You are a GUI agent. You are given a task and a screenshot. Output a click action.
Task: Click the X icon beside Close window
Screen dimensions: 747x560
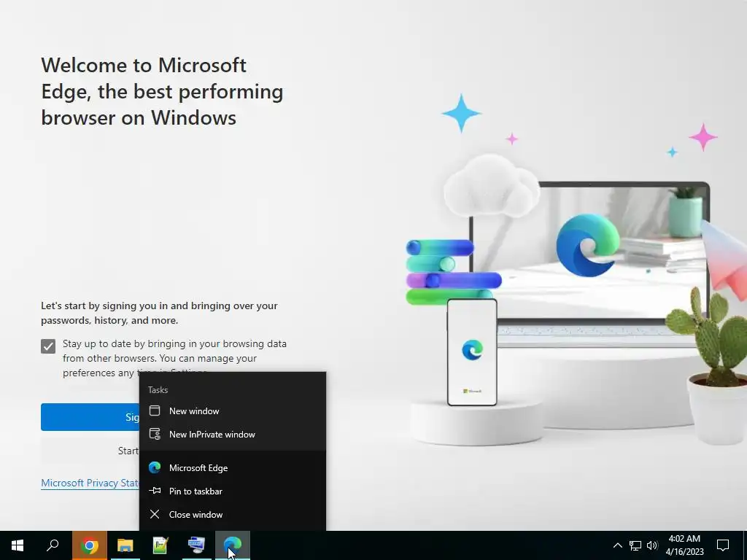click(x=155, y=514)
